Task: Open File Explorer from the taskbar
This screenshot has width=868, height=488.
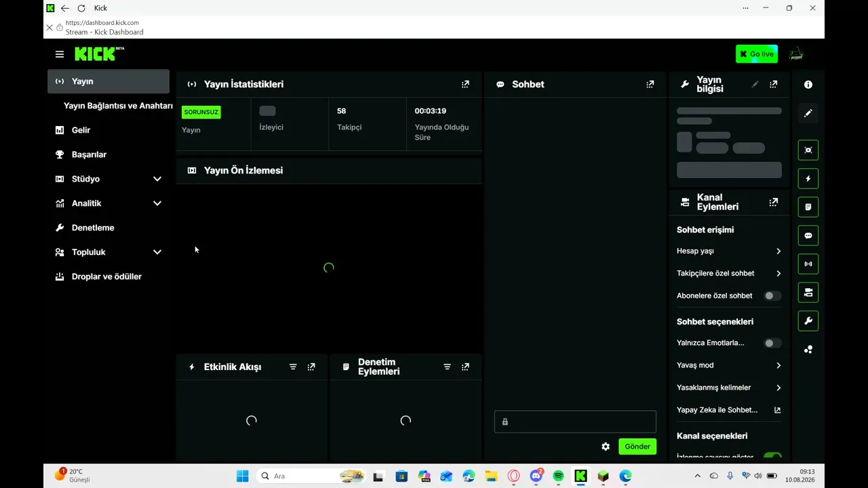Action: click(491, 476)
